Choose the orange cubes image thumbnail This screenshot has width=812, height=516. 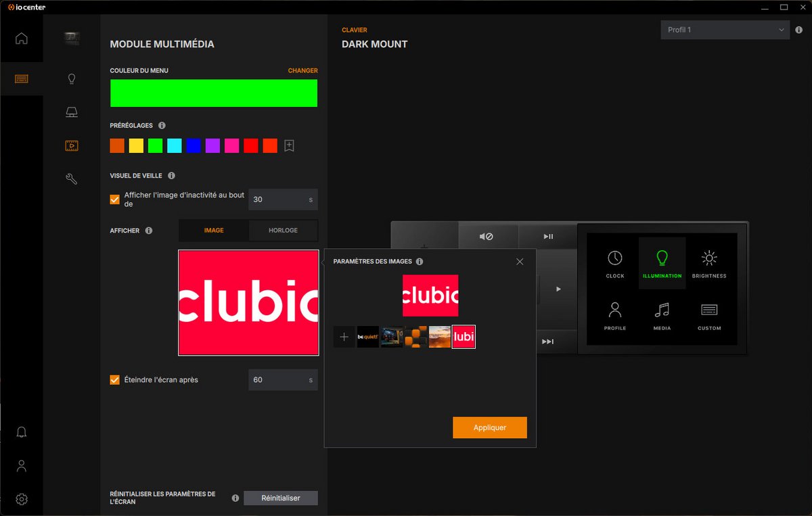pos(415,337)
